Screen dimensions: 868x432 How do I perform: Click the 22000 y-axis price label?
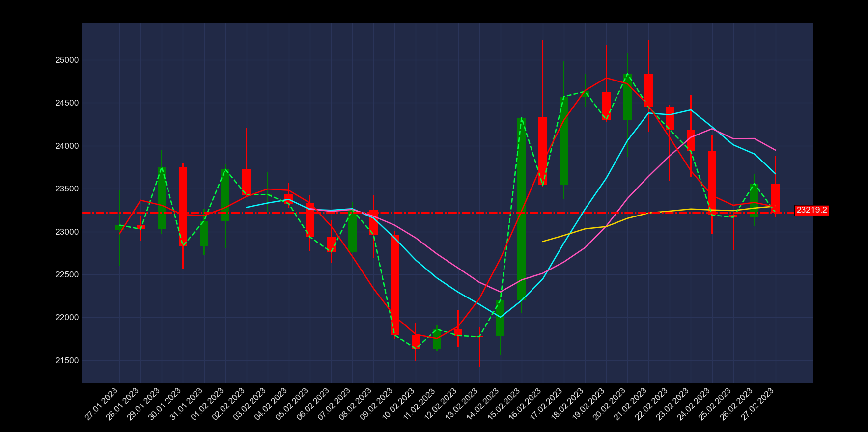point(68,318)
